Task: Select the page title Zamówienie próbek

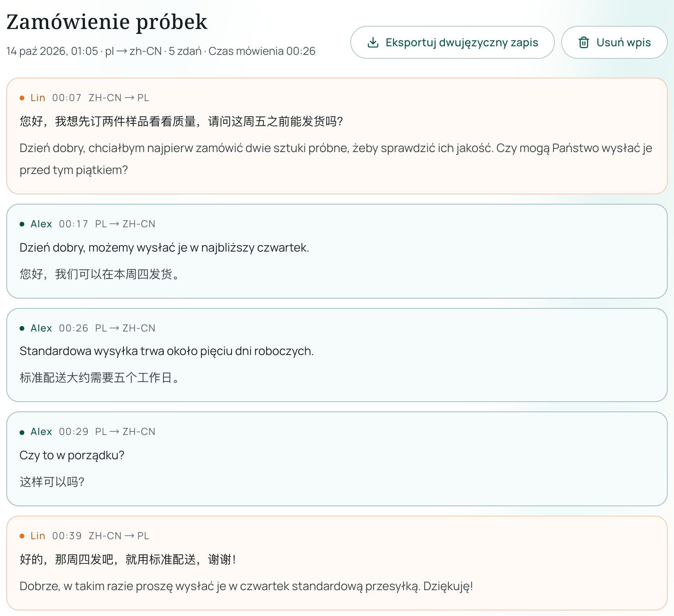Action: (107, 22)
